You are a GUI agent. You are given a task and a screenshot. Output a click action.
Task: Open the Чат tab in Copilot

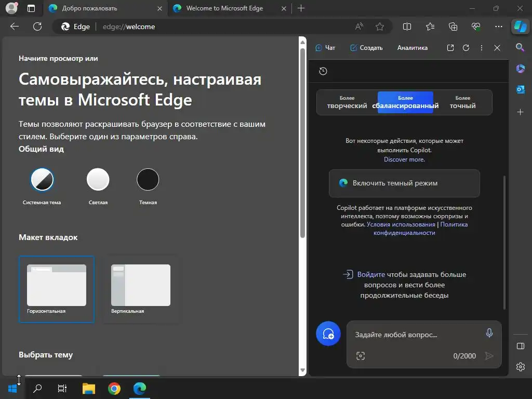click(x=325, y=48)
